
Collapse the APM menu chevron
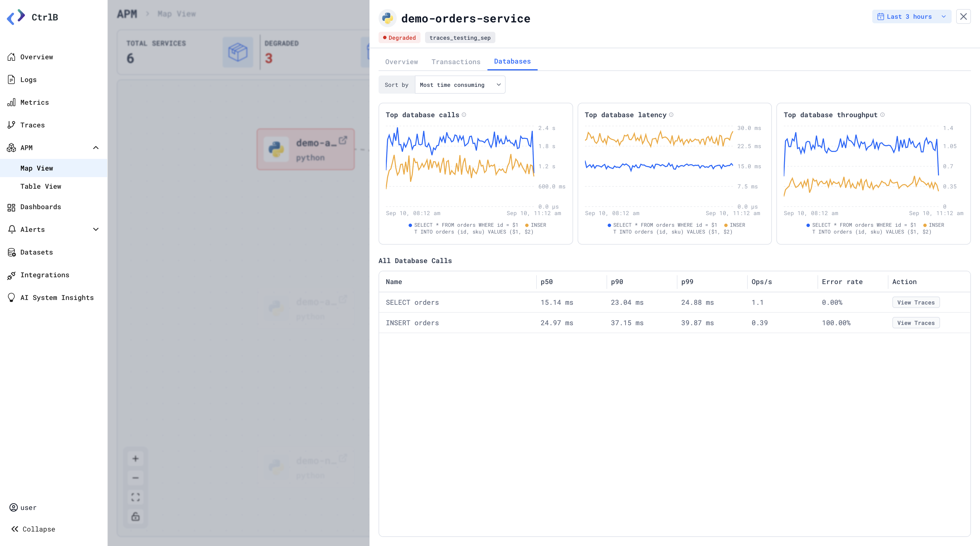[96, 148]
